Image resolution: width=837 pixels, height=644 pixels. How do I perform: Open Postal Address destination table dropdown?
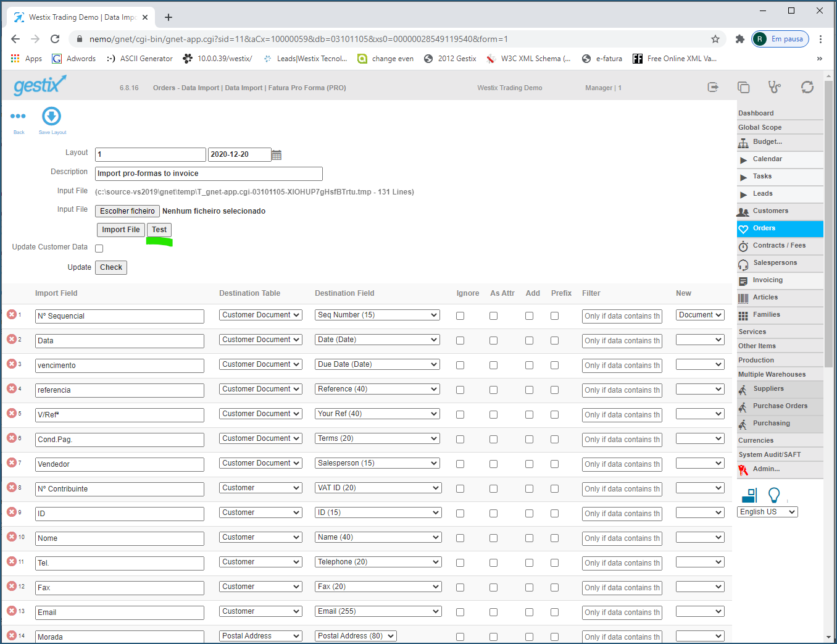click(260, 636)
